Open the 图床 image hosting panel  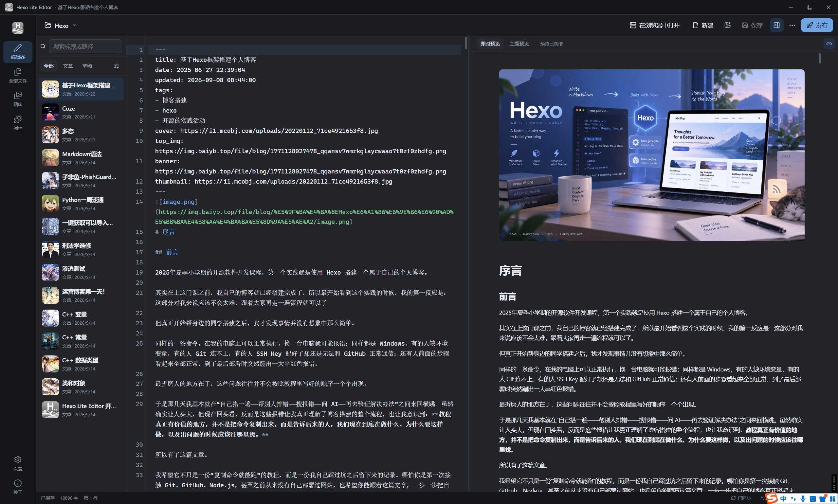pyautogui.click(x=18, y=99)
